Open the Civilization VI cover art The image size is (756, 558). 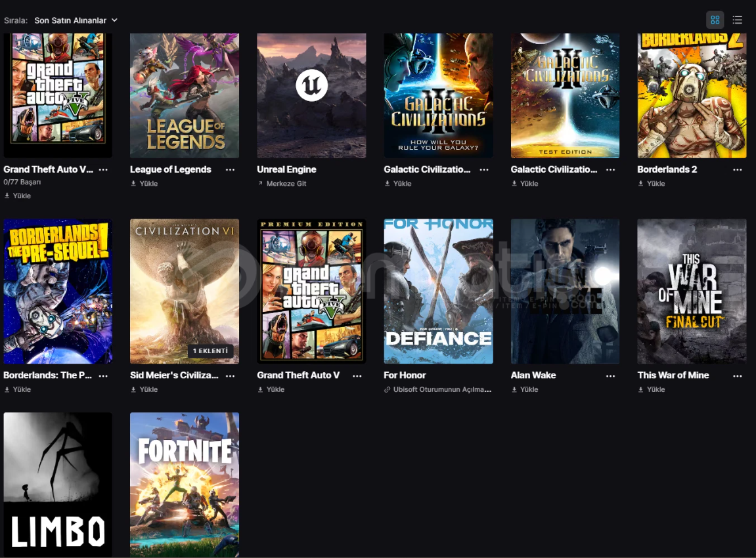tap(184, 291)
